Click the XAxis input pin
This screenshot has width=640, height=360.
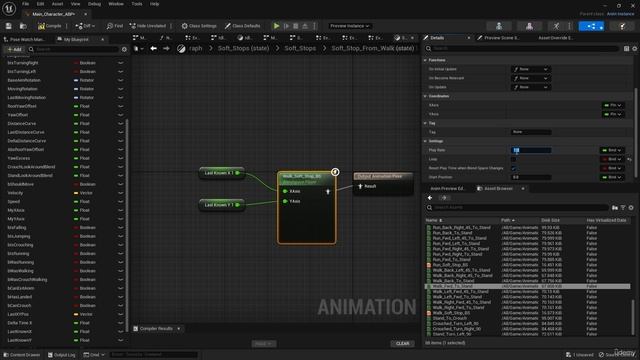pyautogui.click(x=285, y=191)
